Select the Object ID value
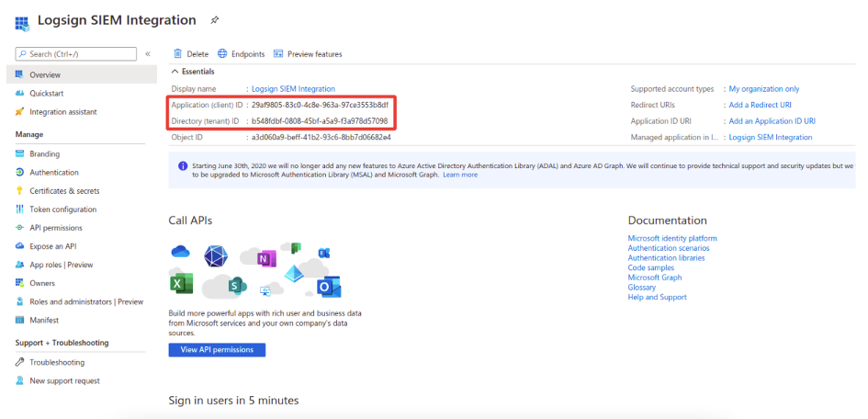The image size is (868, 419). (x=321, y=137)
